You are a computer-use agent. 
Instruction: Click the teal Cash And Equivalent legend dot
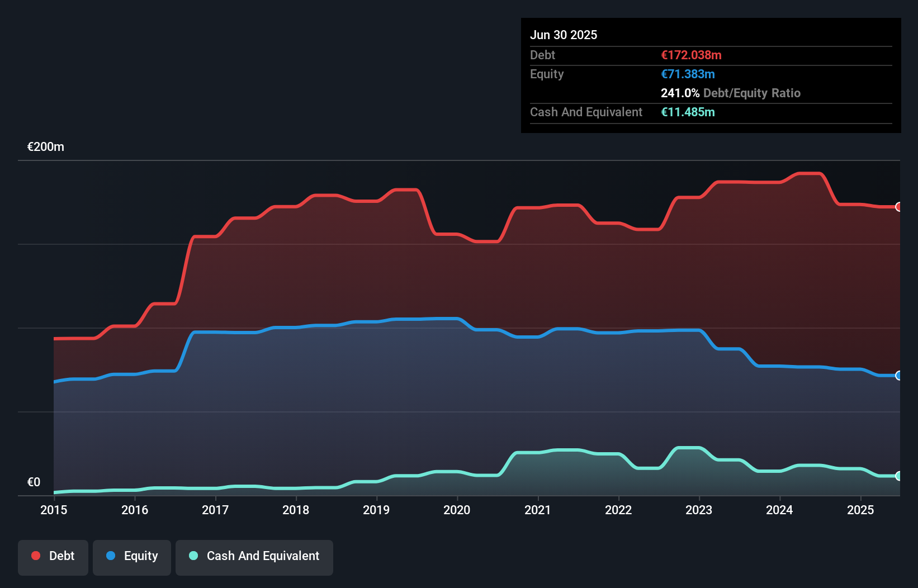[x=193, y=556]
